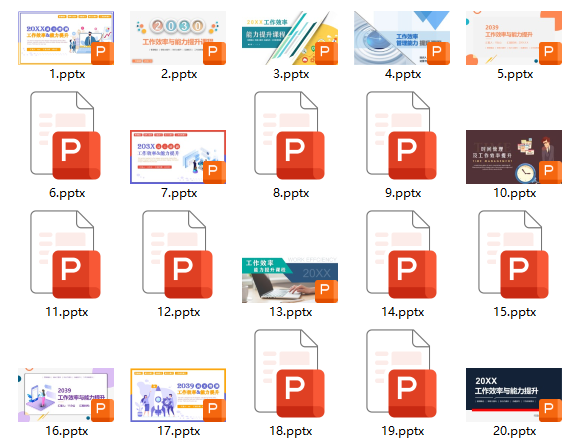Image resolution: width=569 pixels, height=445 pixels.
Task: Click the 13.pptx laptop photo thumbnail
Action: click(290, 280)
